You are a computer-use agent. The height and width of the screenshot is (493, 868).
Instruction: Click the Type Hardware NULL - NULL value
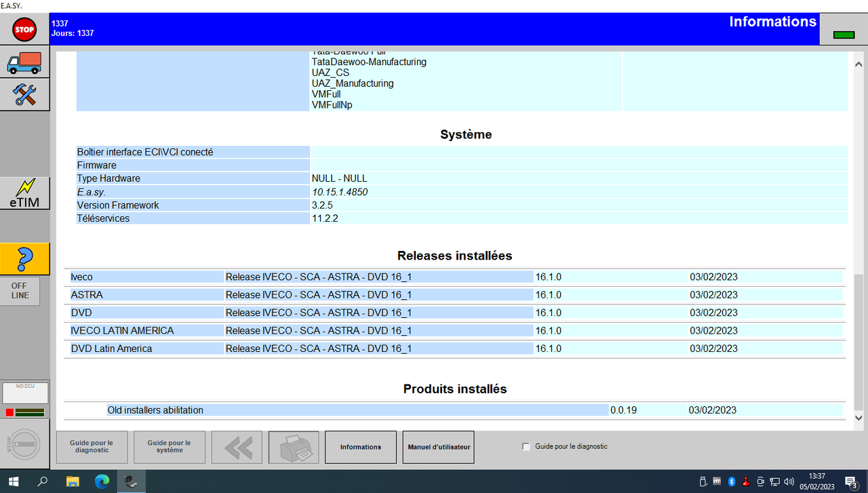(x=340, y=178)
